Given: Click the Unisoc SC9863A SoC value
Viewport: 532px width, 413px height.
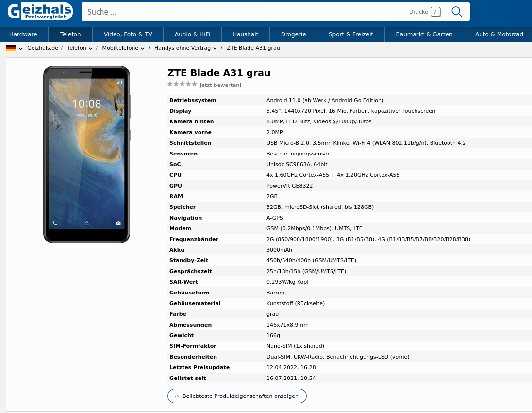Looking at the screenshot, I should pos(297,164).
